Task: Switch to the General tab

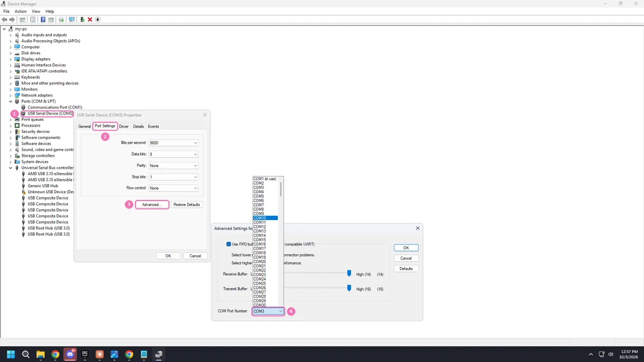Action: coord(84,127)
